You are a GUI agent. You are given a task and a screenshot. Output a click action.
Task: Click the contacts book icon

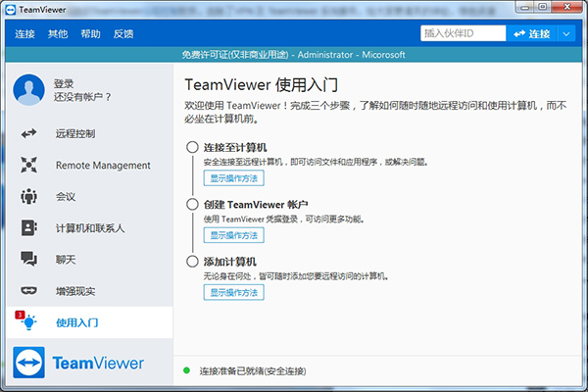[x=28, y=227]
